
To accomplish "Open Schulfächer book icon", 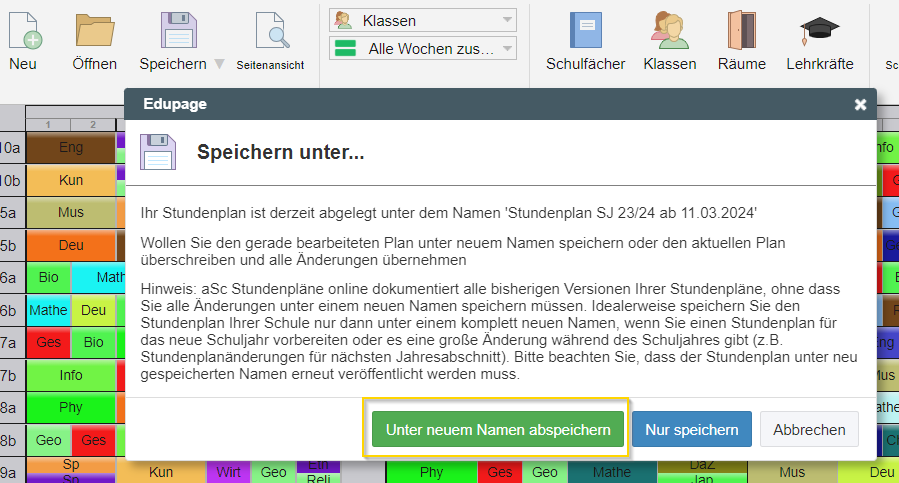I will 585,30.
